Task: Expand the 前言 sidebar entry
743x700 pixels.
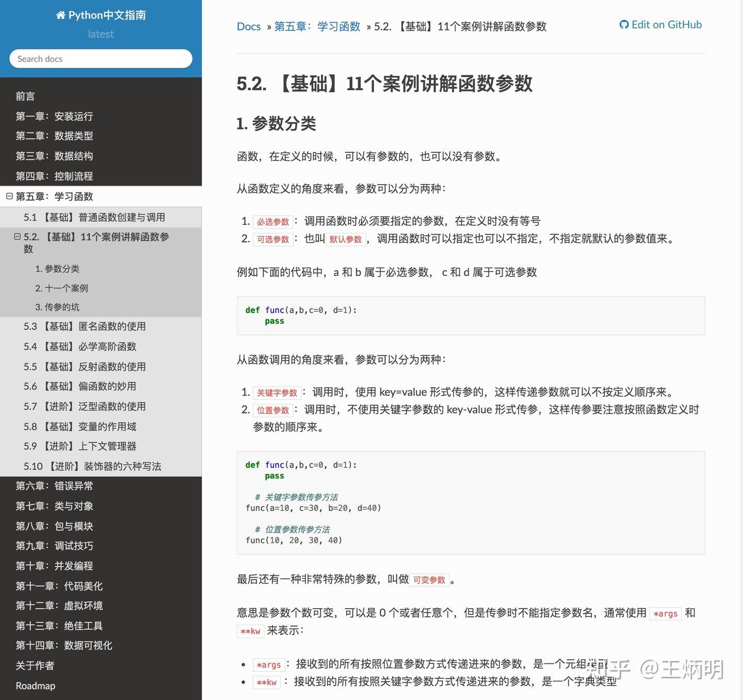Action: (x=26, y=96)
